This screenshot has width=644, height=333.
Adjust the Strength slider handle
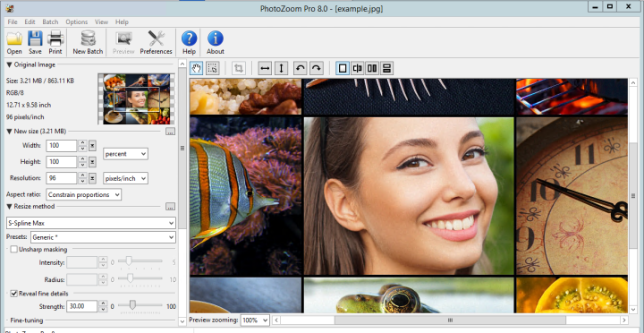pyautogui.click(x=132, y=305)
